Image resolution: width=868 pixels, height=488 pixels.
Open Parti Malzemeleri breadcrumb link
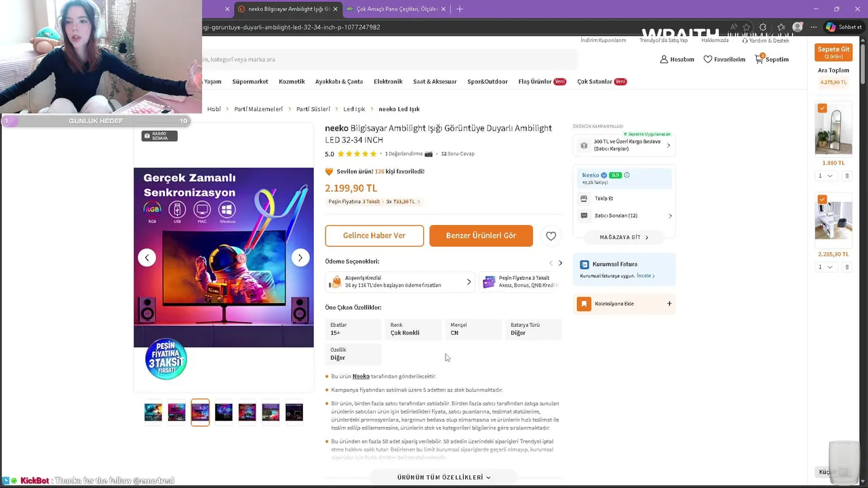pyautogui.click(x=258, y=109)
